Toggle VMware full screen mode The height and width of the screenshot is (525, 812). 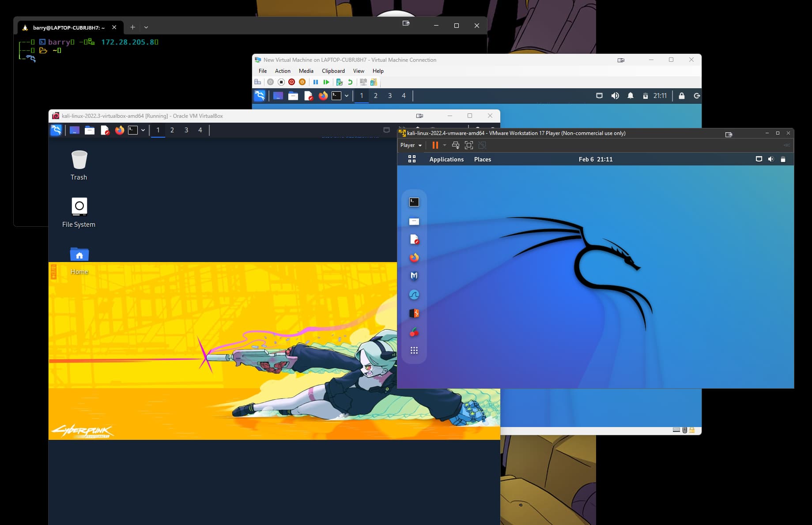469,145
